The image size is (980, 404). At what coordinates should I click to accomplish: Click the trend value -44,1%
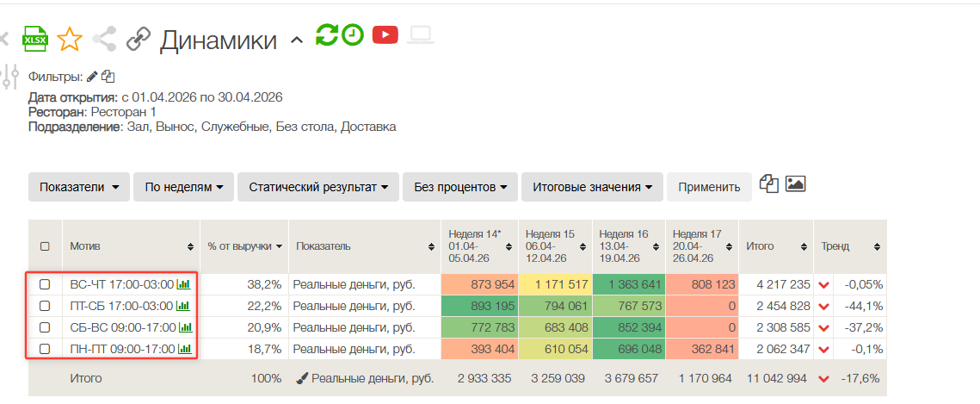pyautogui.click(x=864, y=306)
